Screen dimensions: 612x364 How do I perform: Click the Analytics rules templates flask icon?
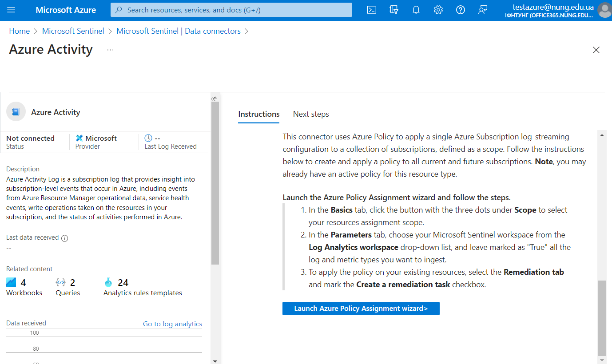point(108,281)
